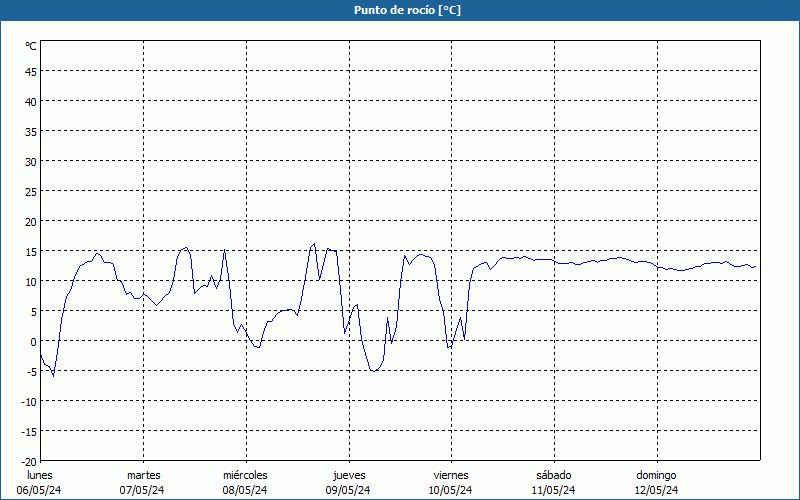Click the 5 value on the y-axis
Screen dimensions: 800x500
[x=34, y=312]
